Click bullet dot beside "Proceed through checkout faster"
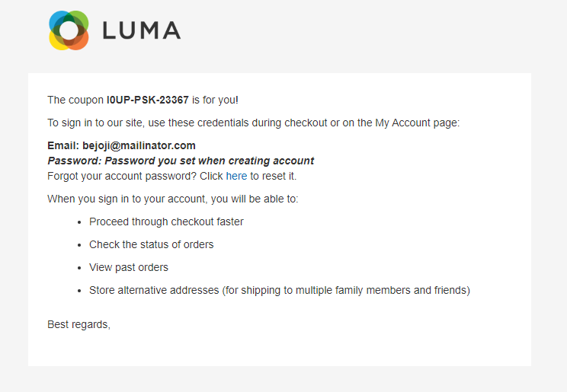 80,222
